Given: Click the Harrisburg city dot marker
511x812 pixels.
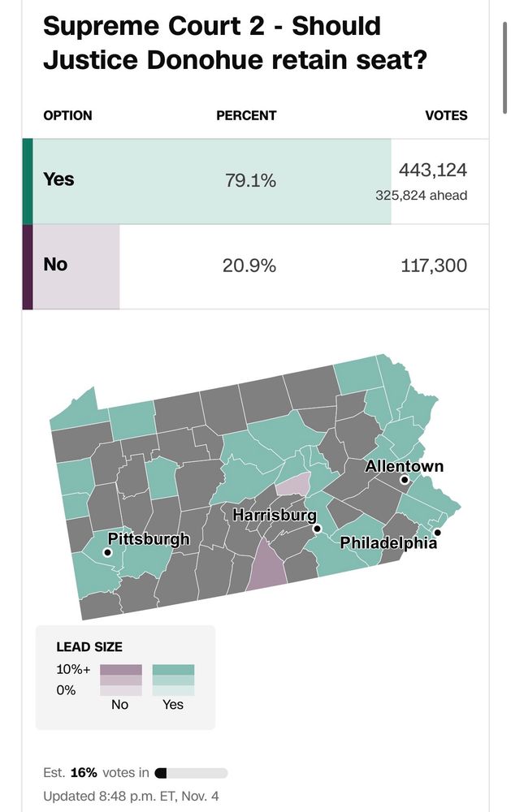Looking at the screenshot, I should [x=318, y=529].
